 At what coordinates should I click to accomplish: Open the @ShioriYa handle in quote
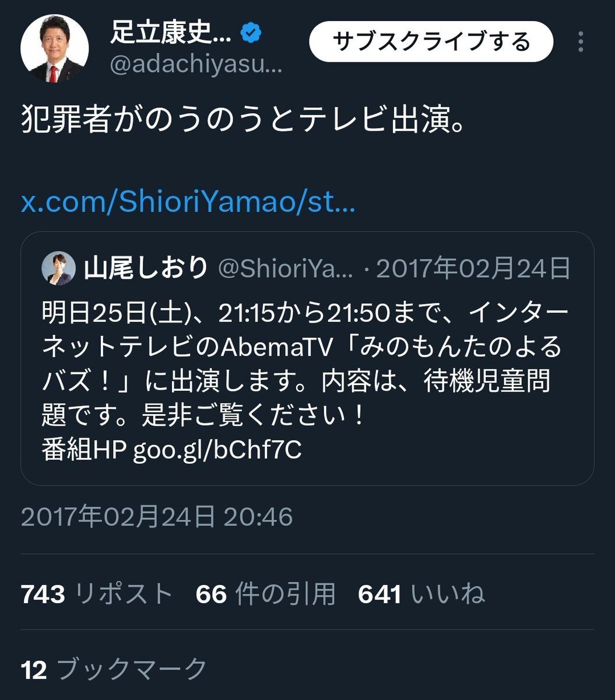tap(286, 269)
